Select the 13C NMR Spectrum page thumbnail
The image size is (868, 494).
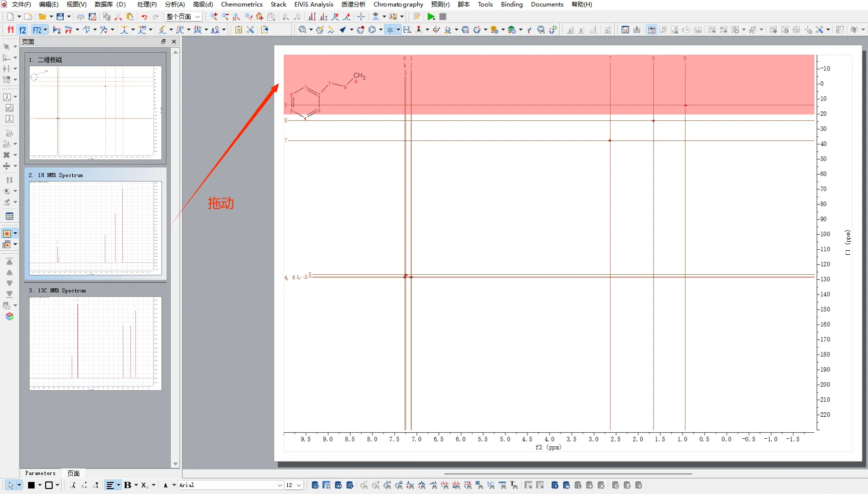coord(95,343)
